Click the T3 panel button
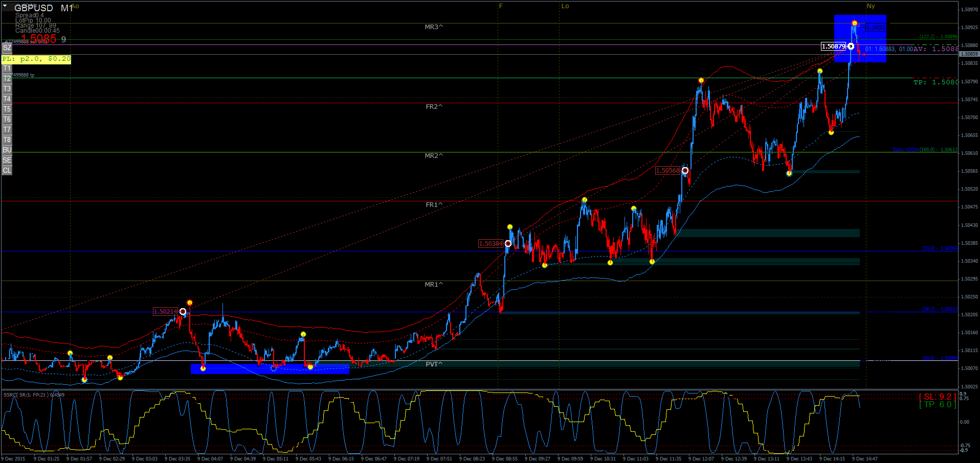Screen dimensions: 980x463 [x=7, y=89]
